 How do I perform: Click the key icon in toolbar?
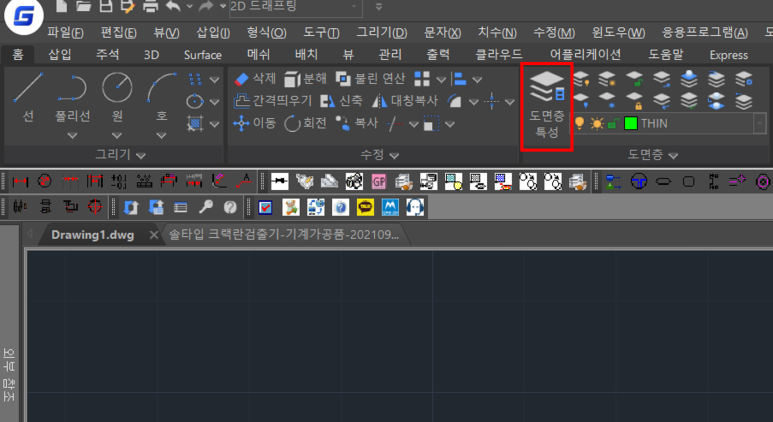[x=206, y=207]
